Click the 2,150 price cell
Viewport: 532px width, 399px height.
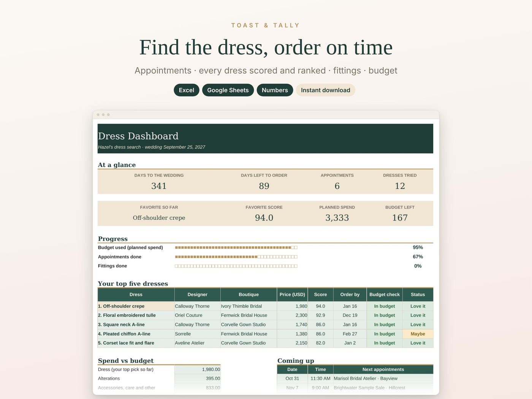point(292,343)
